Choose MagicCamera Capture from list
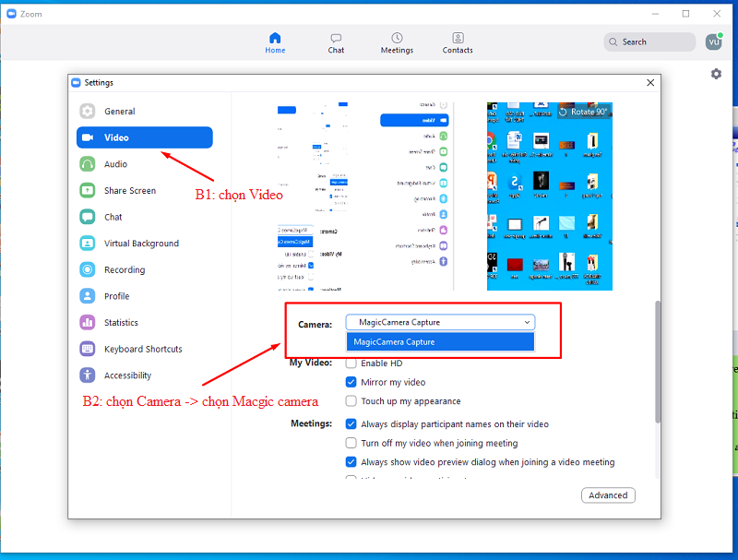 [x=440, y=341]
